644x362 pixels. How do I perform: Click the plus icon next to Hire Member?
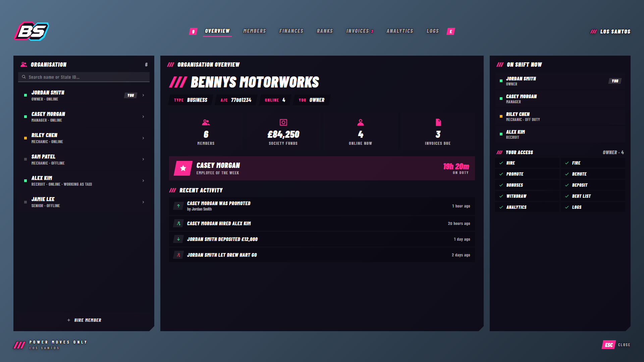(69, 320)
